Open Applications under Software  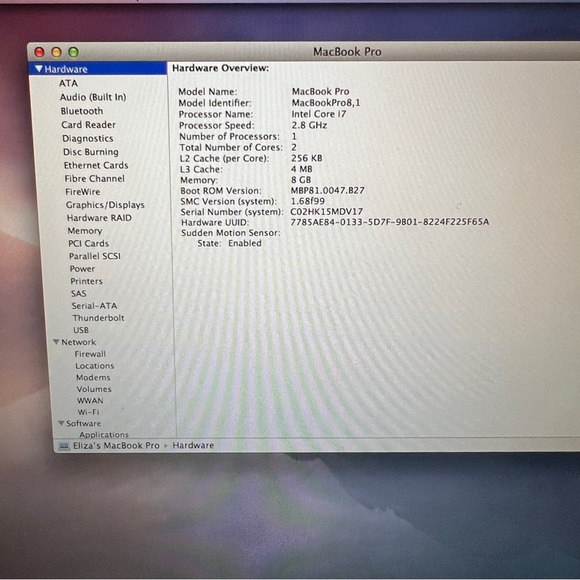tap(104, 435)
